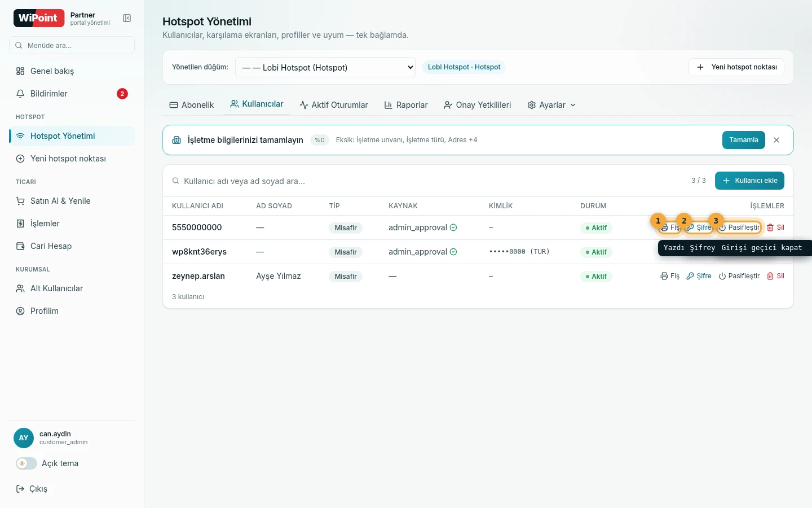Screen dimensions: 812x508
Task: Click the WiPoint logo
Action: point(38,18)
